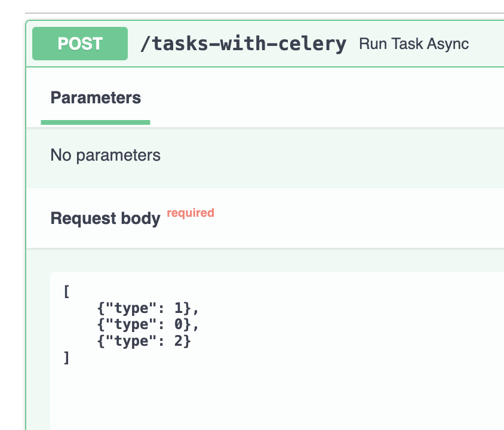Click "type" key in first JSON object
Viewport: 504px width, 430px height.
(x=131, y=309)
